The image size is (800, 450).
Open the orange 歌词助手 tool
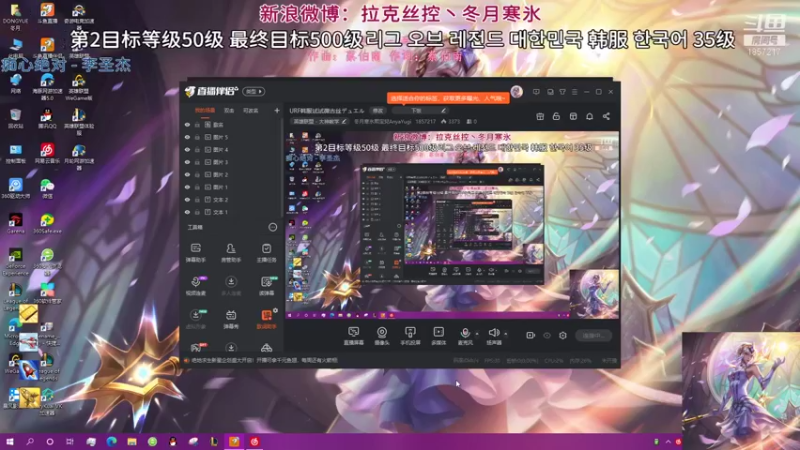(x=266, y=319)
